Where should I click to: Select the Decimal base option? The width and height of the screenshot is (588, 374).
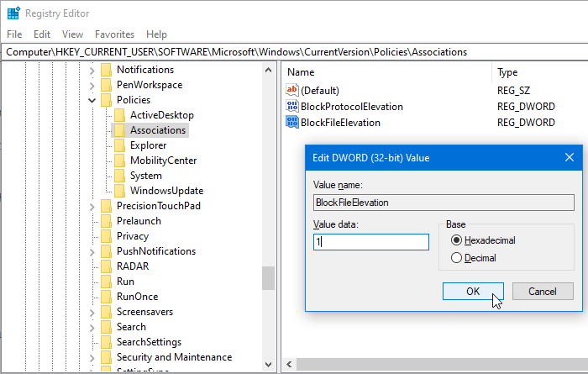click(457, 258)
